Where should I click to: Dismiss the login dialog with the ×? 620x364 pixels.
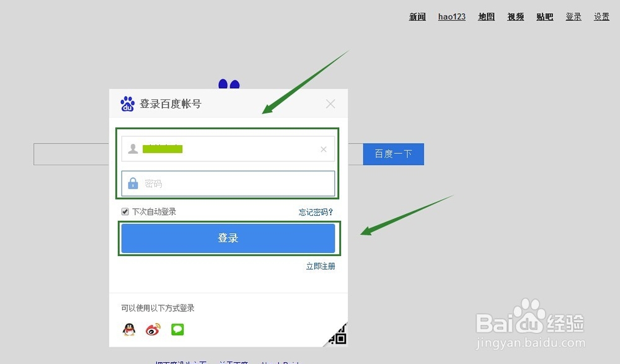click(x=330, y=104)
